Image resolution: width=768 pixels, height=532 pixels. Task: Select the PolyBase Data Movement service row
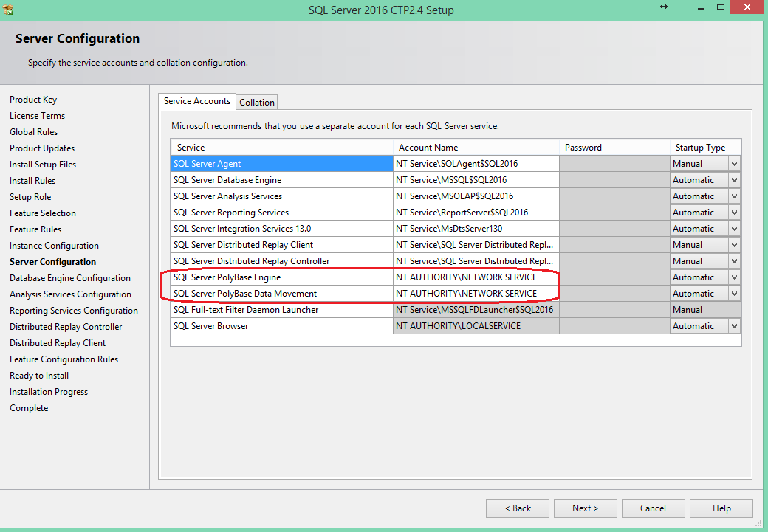click(x=282, y=294)
